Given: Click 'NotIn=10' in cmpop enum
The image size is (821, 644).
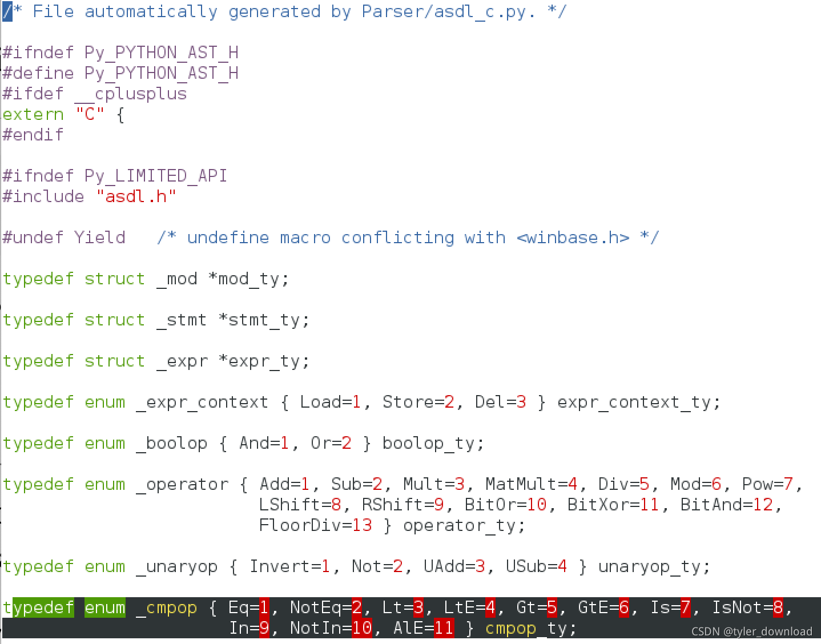Looking at the screenshot, I should [x=331, y=629].
